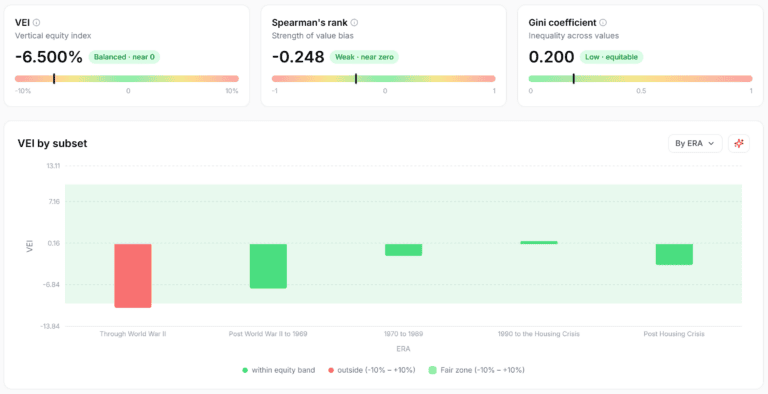Click 'Post Housing Crisis' axis label

(x=674, y=334)
